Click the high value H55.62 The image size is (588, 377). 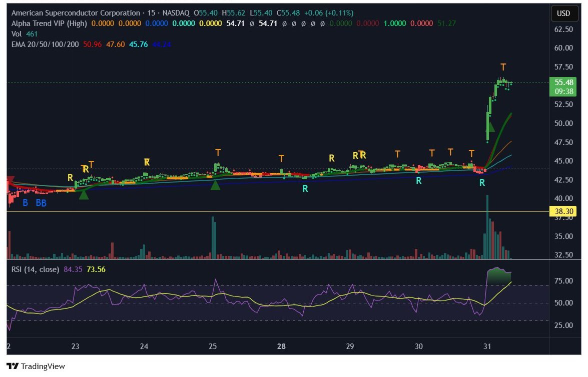tap(233, 12)
